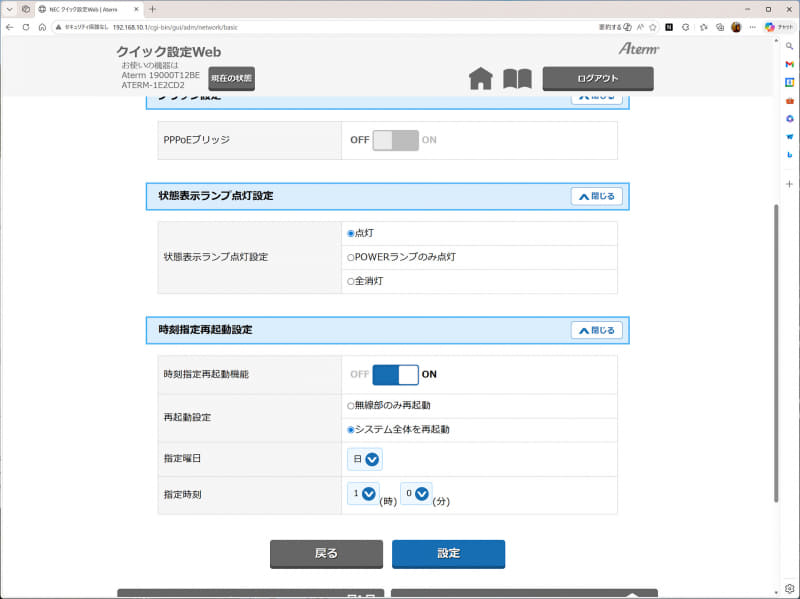Screen dimensions: 800x599
Task: Open the Aterm home page icon
Action: click(x=481, y=77)
